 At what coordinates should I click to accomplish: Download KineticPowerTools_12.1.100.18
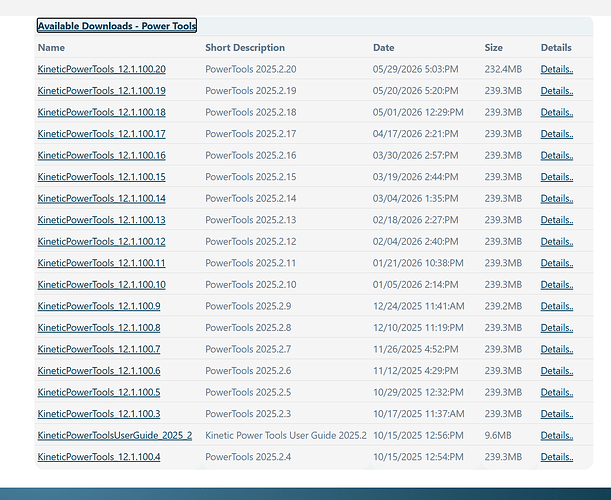[101, 112]
